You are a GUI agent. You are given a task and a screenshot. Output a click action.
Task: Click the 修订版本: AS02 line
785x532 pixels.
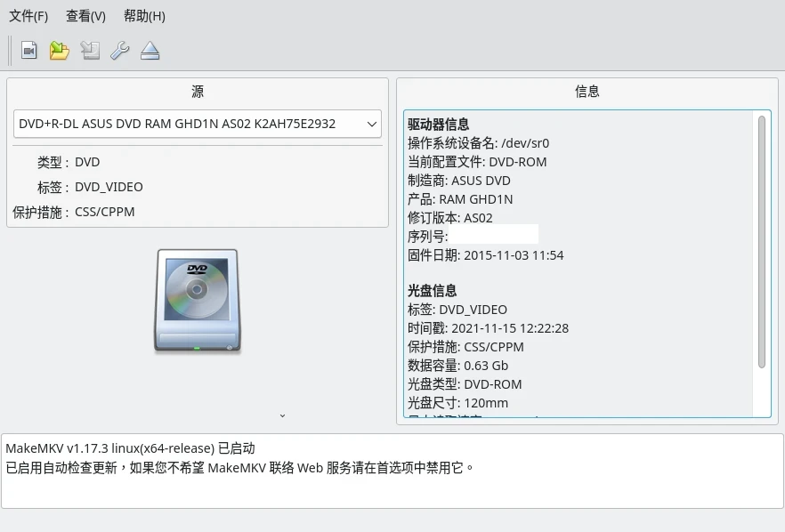(450, 218)
